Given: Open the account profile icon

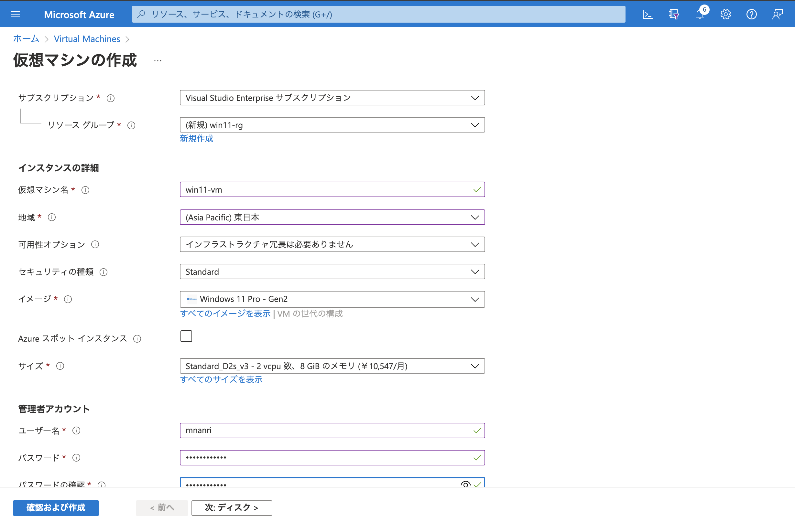Looking at the screenshot, I should (777, 14).
